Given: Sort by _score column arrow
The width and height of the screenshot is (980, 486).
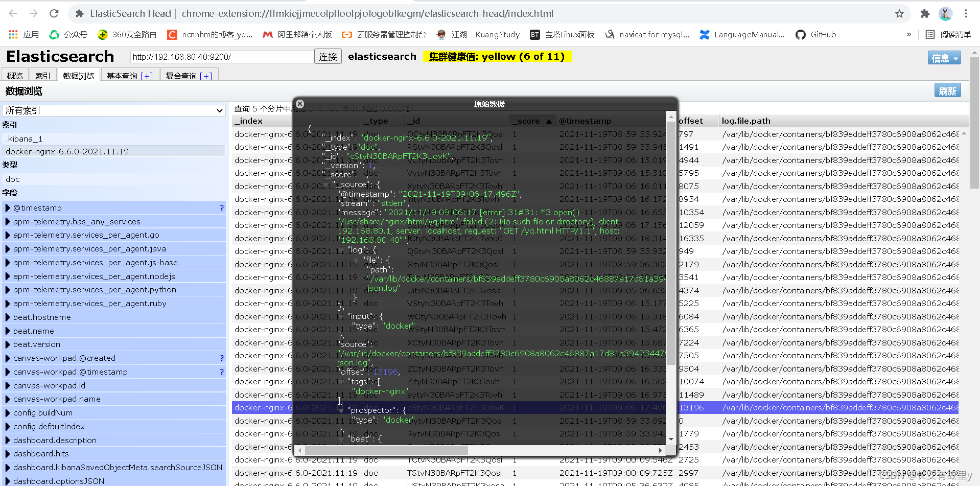Looking at the screenshot, I should coord(549,121).
